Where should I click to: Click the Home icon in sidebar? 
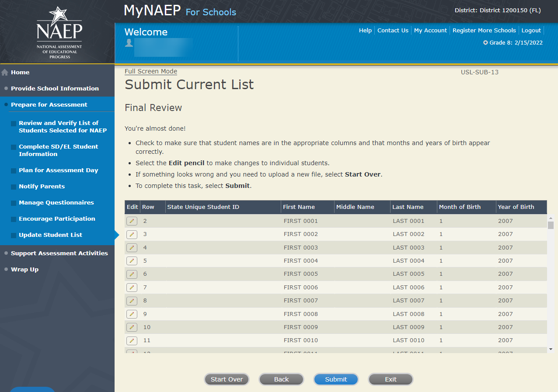point(5,73)
